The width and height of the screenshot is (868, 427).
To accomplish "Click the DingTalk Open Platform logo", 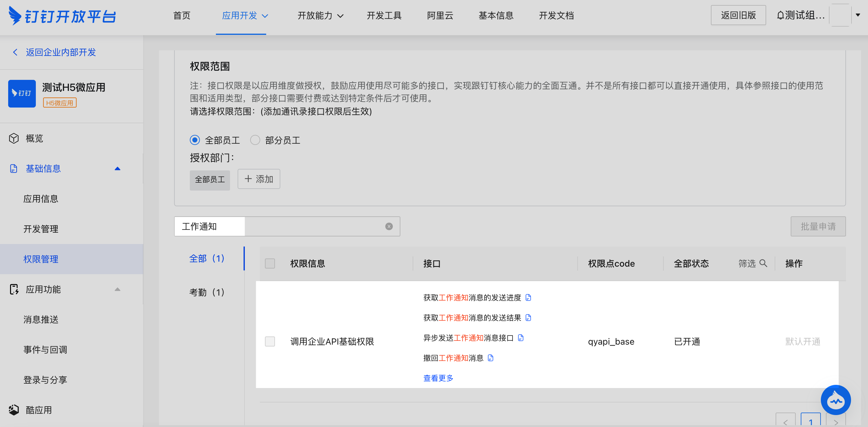I will click(62, 15).
